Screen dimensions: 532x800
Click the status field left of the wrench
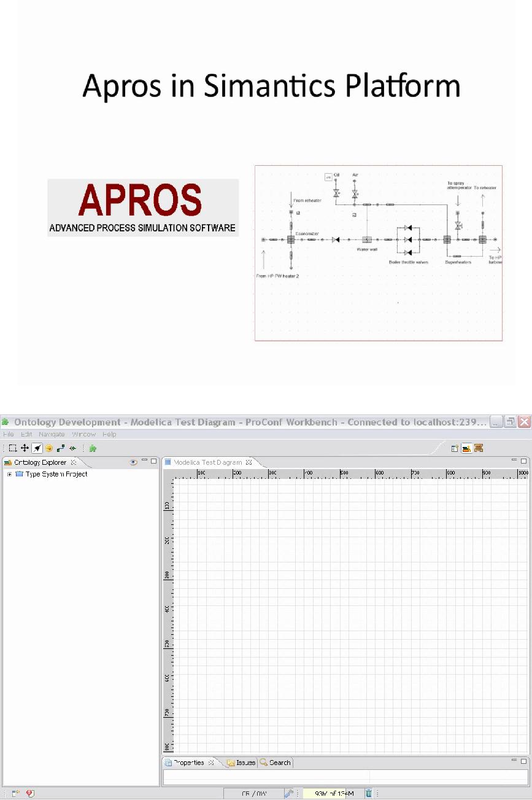(253, 793)
